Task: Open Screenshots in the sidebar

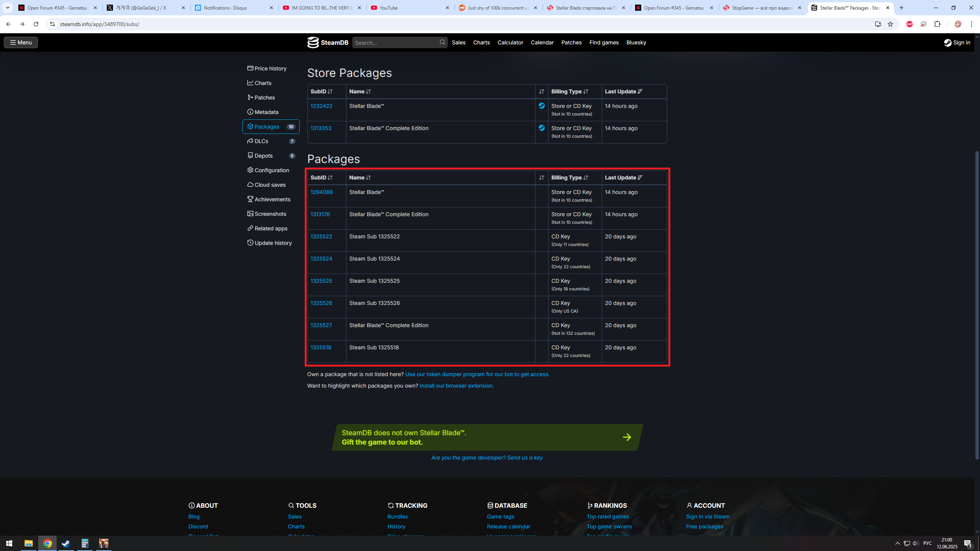Action: [x=271, y=214]
